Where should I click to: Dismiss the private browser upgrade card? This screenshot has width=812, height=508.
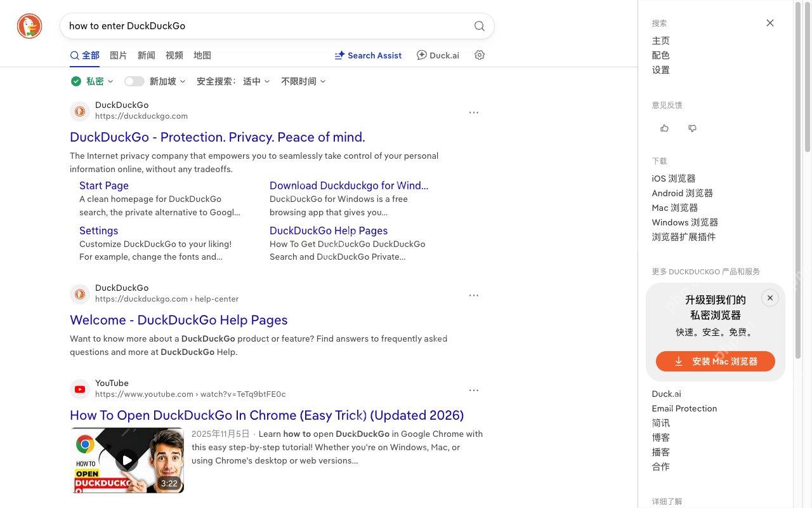(x=770, y=298)
